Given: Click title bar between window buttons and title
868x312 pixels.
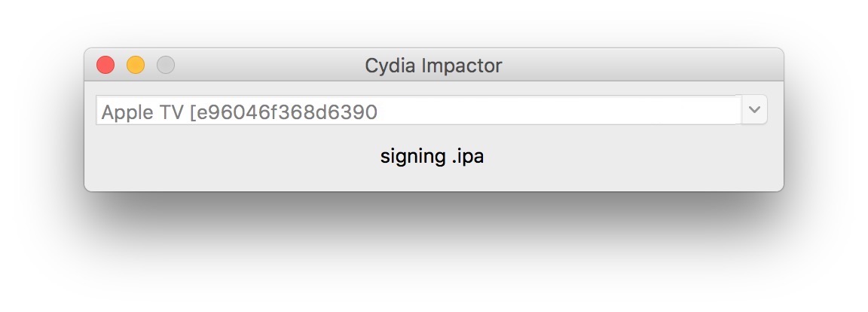Looking at the screenshot, I should click(264, 66).
